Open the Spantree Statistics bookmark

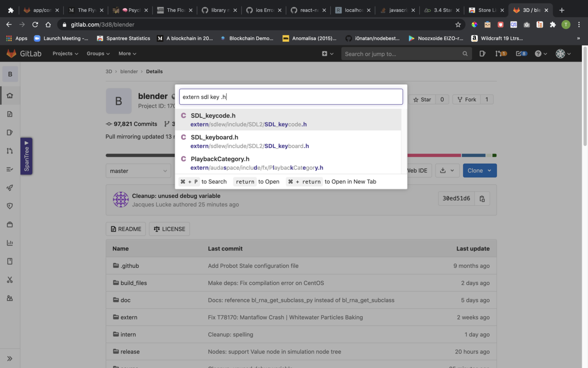[124, 39]
